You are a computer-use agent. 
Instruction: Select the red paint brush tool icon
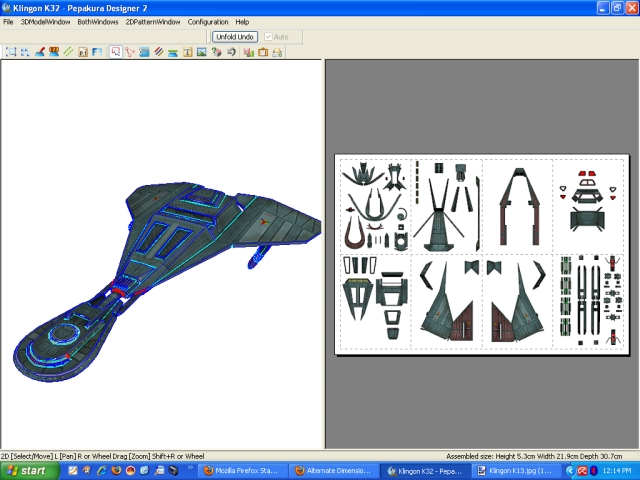click(x=40, y=52)
